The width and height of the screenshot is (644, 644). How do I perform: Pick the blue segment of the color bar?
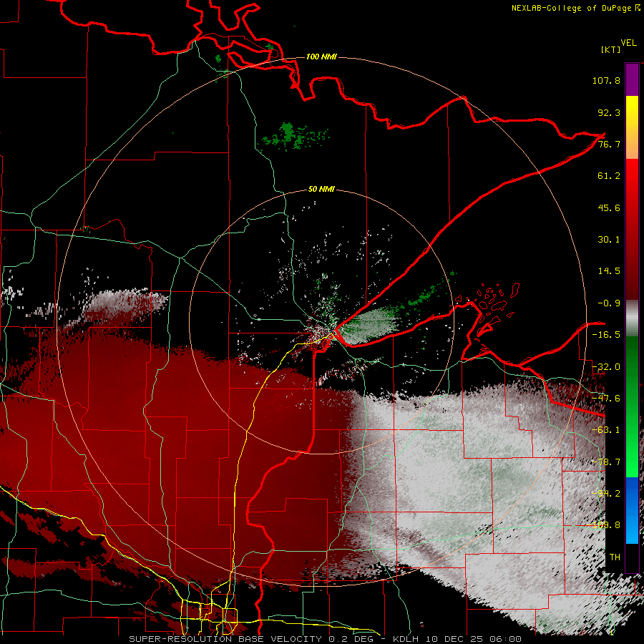pos(632,510)
